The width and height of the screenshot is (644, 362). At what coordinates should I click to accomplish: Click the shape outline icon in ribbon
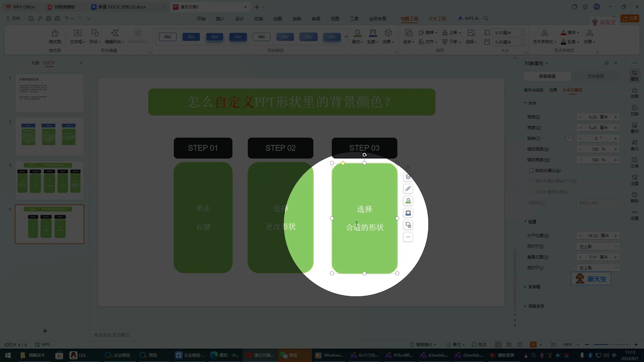click(x=372, y=33)
